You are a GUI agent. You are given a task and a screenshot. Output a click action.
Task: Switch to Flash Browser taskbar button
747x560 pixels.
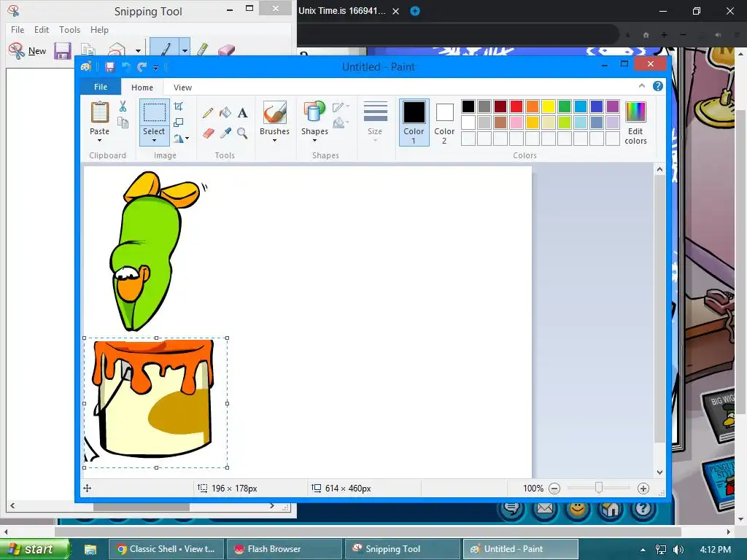pos(285,549)
